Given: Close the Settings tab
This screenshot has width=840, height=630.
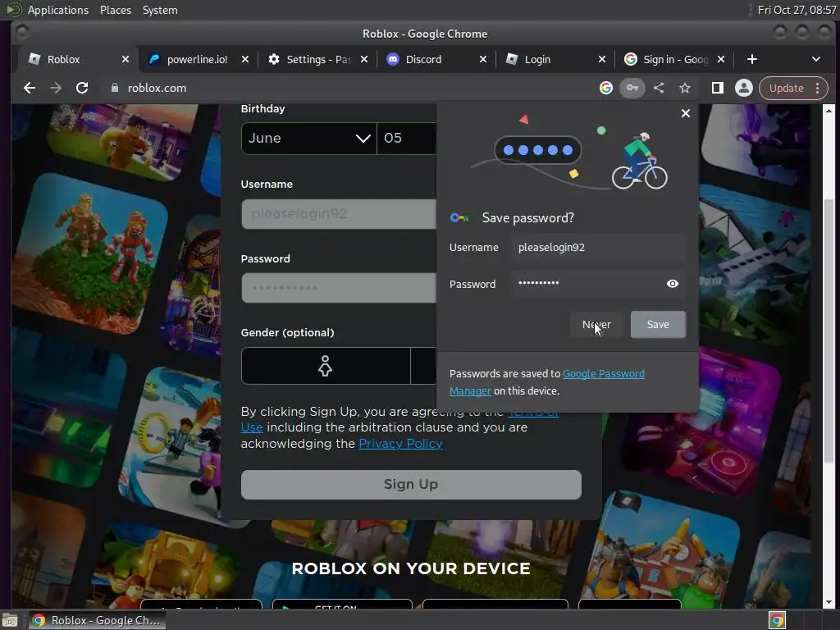Looking at the screenshot, I should [x=363, y=59].
